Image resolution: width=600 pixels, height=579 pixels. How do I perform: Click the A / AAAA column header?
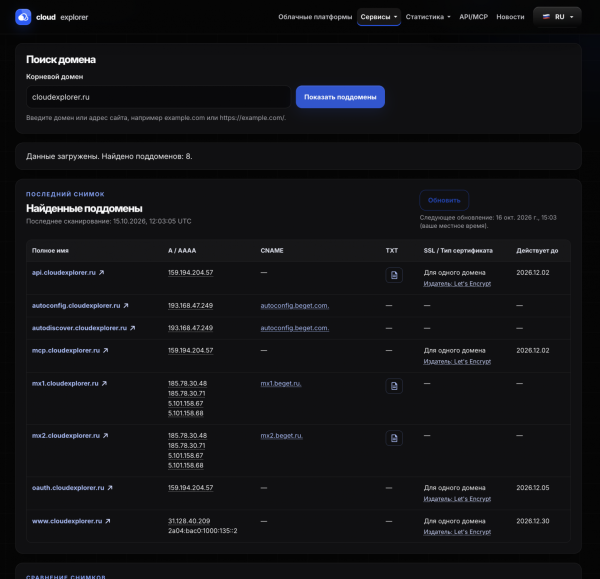click(182, 251)
